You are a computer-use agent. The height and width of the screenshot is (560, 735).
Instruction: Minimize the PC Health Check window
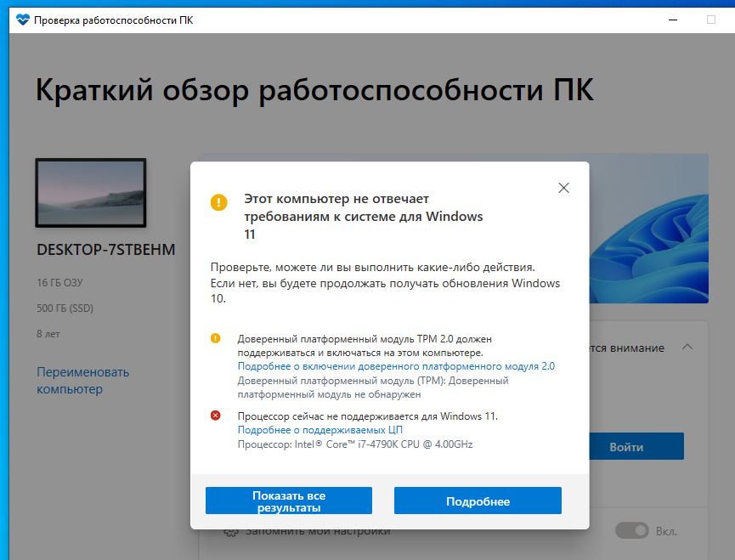pos(673,20)
